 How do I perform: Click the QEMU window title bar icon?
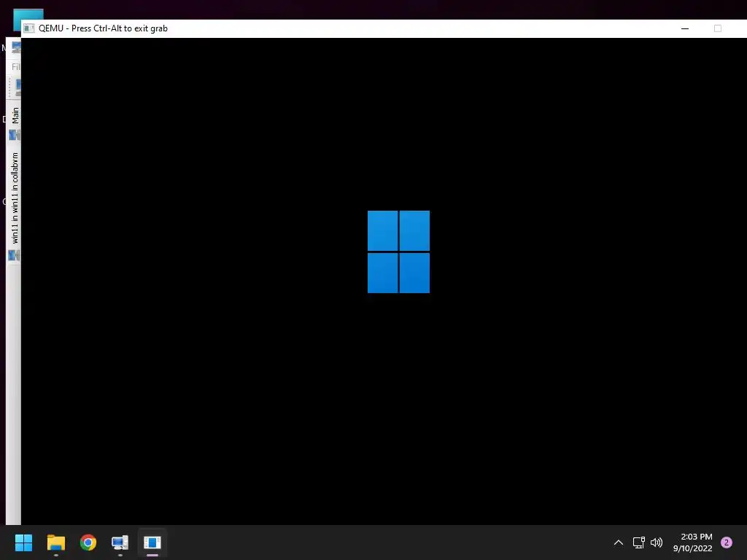29,28
